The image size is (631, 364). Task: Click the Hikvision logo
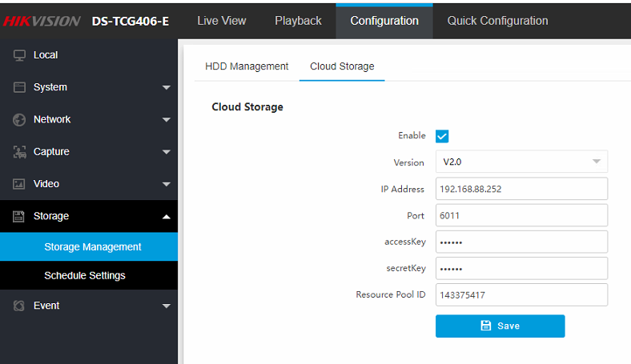[x=42, y=21]
